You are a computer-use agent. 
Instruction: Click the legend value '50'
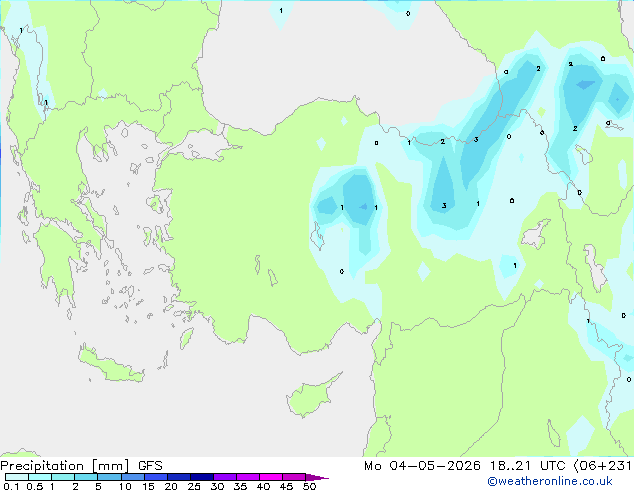coord(310,486)
